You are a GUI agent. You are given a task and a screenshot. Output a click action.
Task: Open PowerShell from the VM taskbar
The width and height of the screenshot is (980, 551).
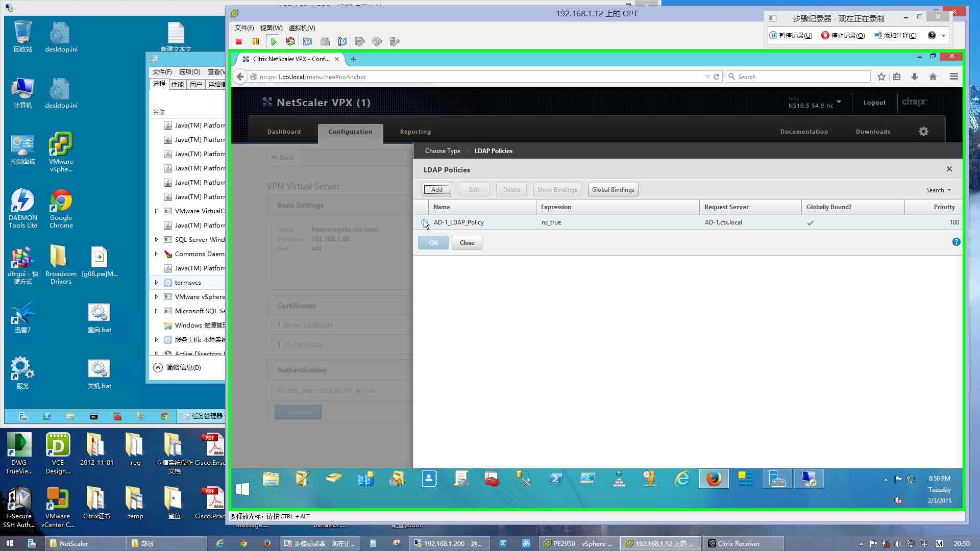click(x=556, y=479)
